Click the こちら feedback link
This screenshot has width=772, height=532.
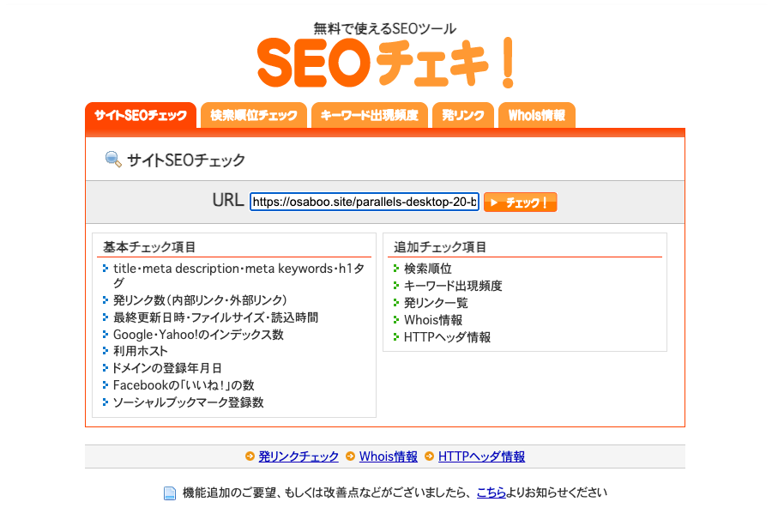[x=492, y=493]
